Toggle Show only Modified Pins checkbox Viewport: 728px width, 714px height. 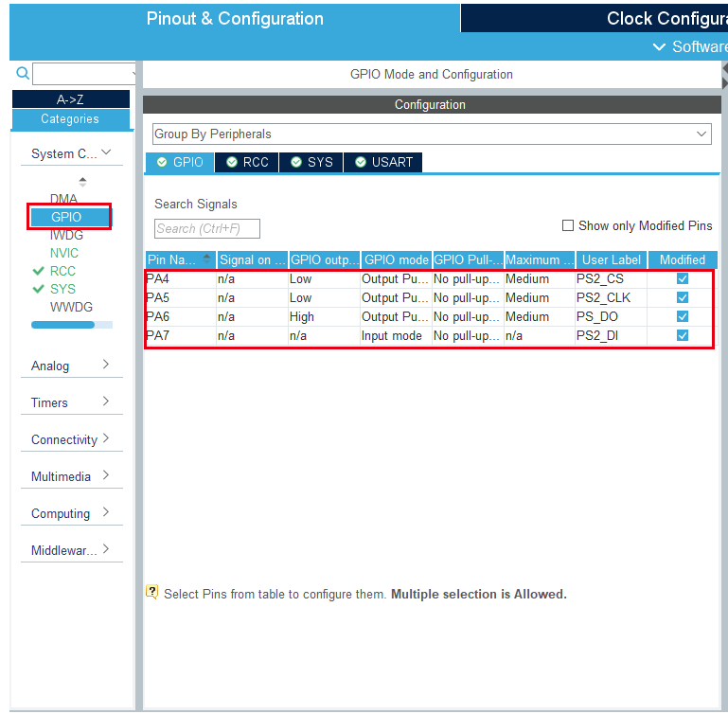pyautogui.click(x=567, y=225)
